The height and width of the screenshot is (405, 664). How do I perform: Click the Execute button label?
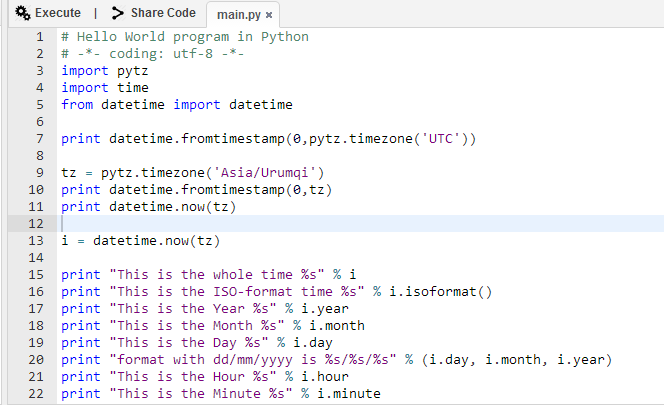58,13
